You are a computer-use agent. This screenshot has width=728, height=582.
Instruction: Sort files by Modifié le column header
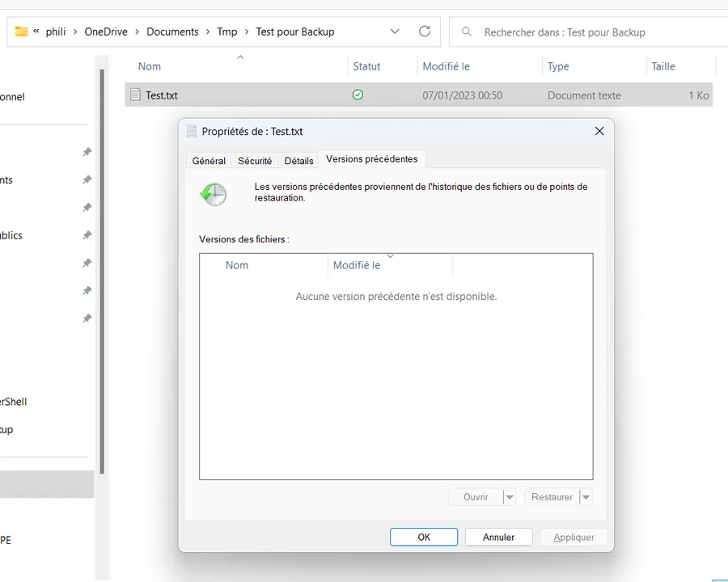(x=446, y=66)
